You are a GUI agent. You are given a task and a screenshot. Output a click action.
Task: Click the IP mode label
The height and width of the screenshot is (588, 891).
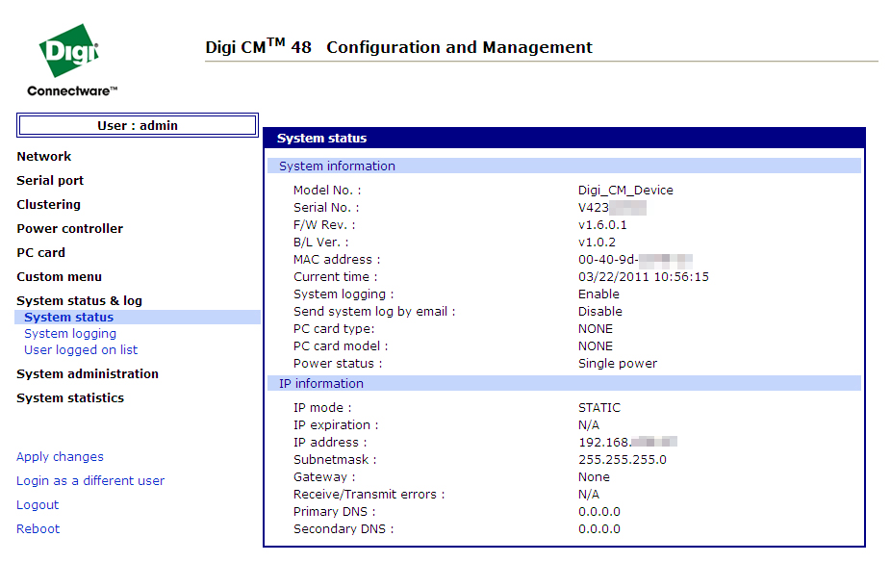point(322,408)
